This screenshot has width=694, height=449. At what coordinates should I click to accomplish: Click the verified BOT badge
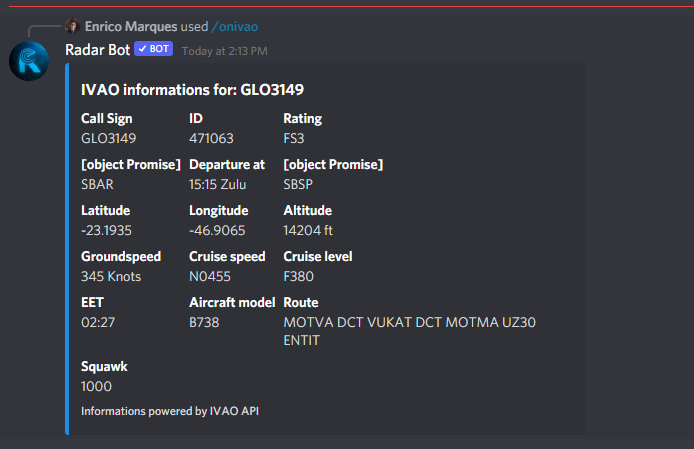(x=154, y=49)
